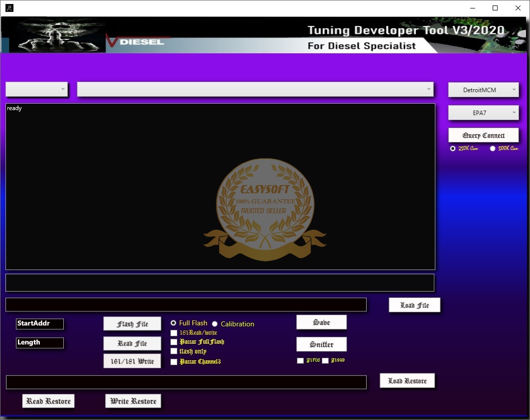Enable the 181Read/write checkbox
This screenshot has height=420, width=530.
click(174, 333)
